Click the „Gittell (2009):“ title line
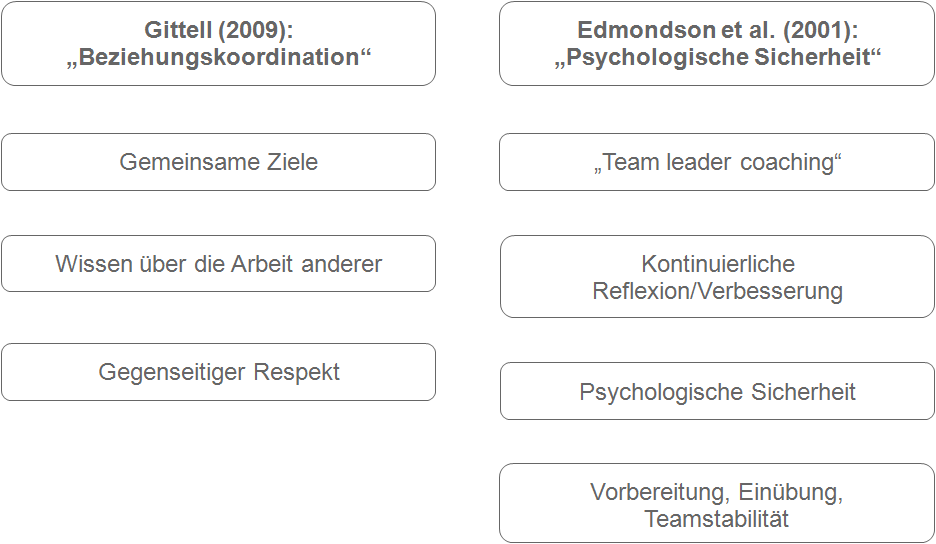 [218, 30]
